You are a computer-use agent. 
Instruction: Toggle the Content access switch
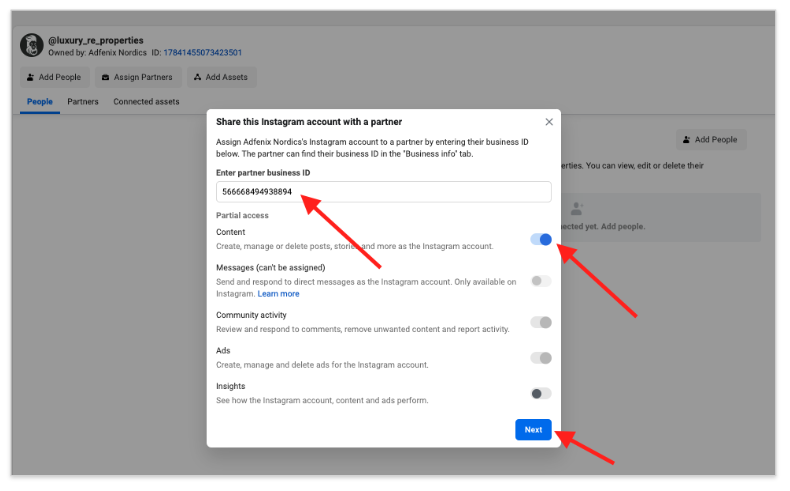click(541, 240)
